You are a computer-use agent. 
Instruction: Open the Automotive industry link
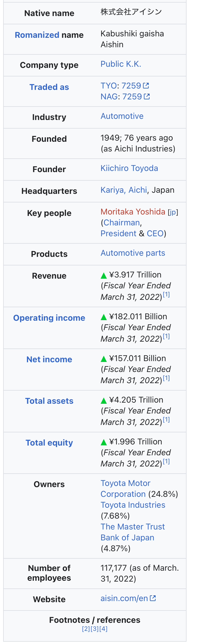tap(122, 116)
